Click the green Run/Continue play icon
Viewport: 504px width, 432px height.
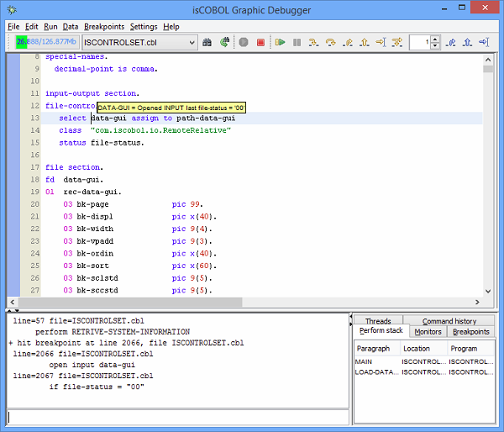pyautogui.click(x=281, y=42)
